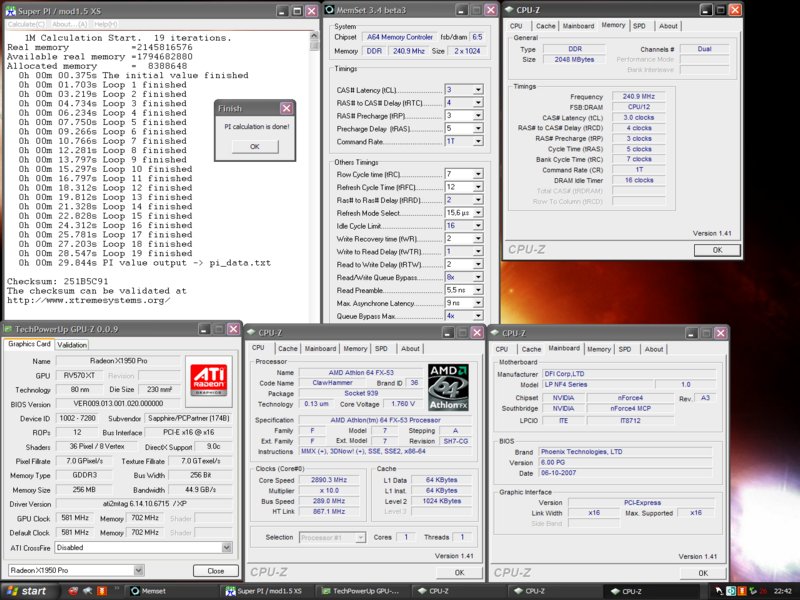Open the Refresh Cycle Time (tRFC) dropdown
Viewport: 800px width, 600px height.
[478, 187]
